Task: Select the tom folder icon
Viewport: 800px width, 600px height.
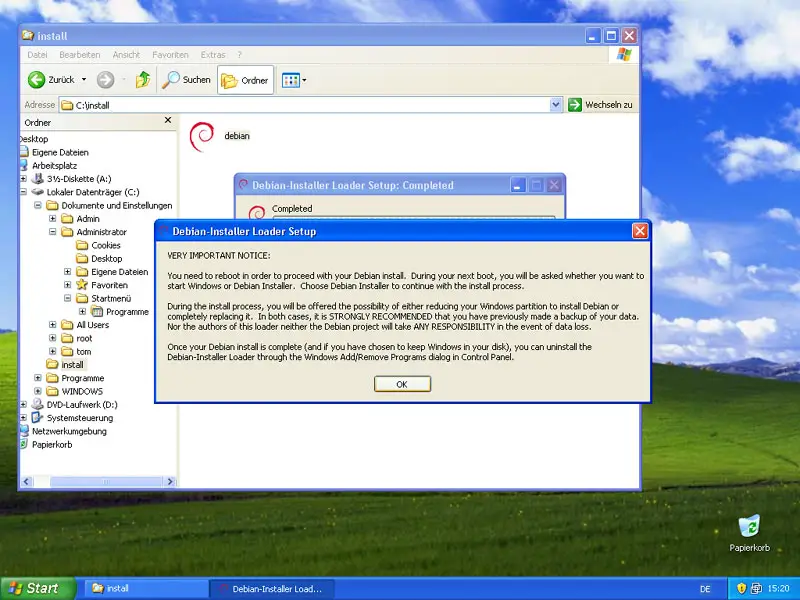Action: [x=67, y=351]
